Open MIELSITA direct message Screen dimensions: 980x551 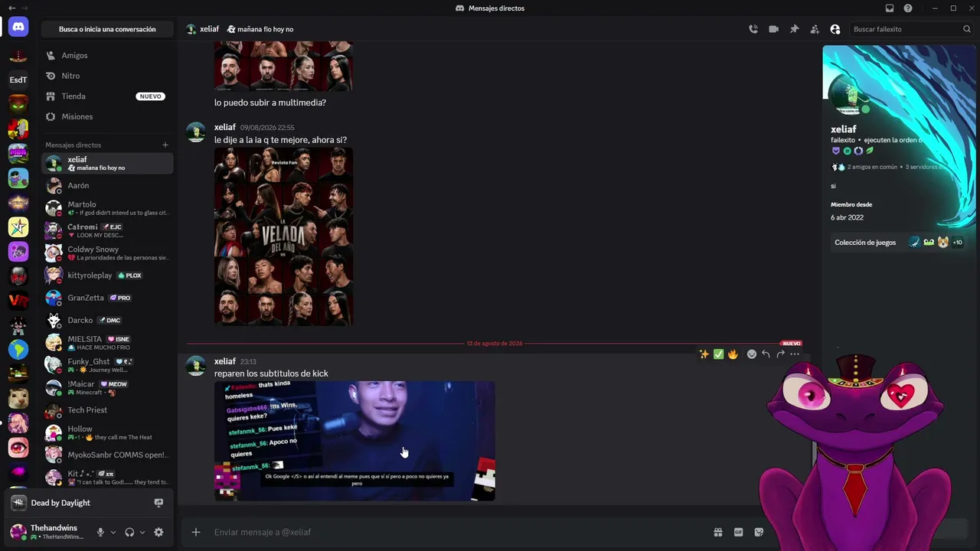pos(107,343)
